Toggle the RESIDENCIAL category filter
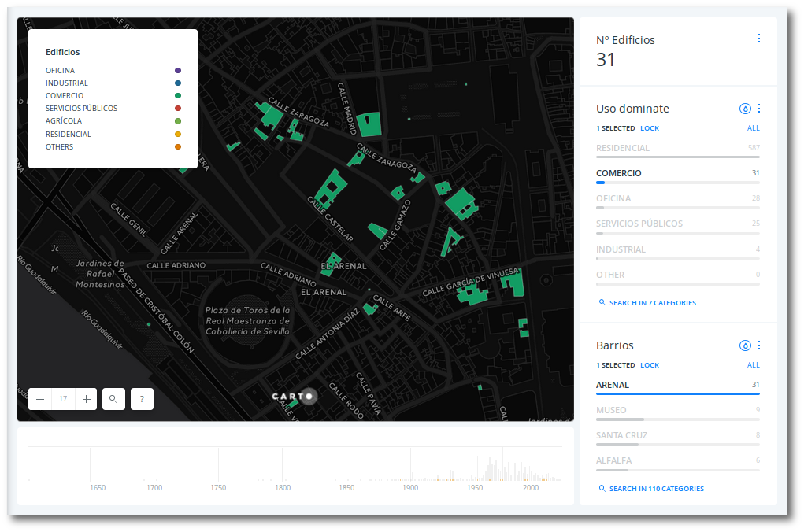 (x=623, y=148)
